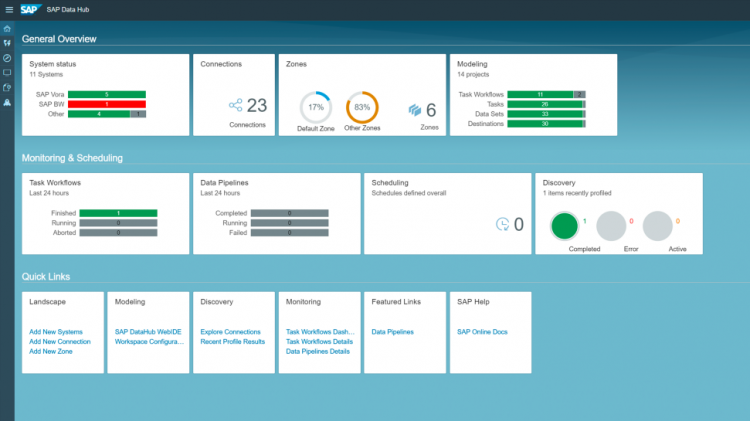Click the grey Error discovery circle
This screenshot has width=750, height=421.
pos(611,226)
